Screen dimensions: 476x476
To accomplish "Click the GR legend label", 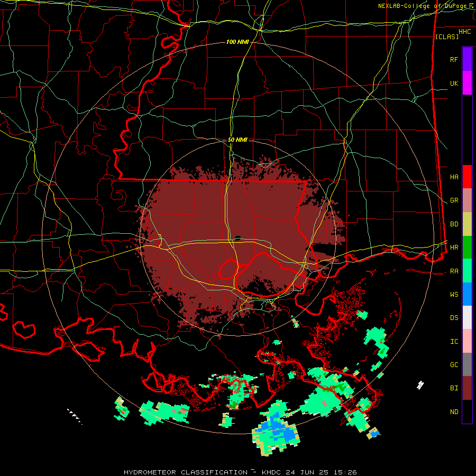I will (454, 200).
